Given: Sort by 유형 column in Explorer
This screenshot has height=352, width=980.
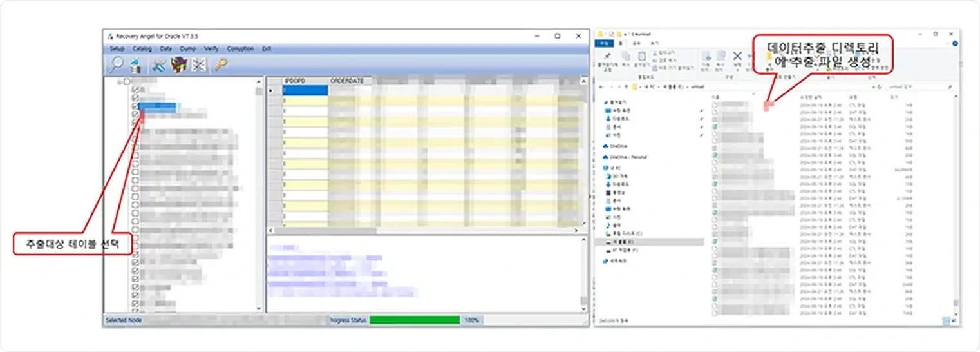Looking at the screenshot, I should [x=853, y=97].
